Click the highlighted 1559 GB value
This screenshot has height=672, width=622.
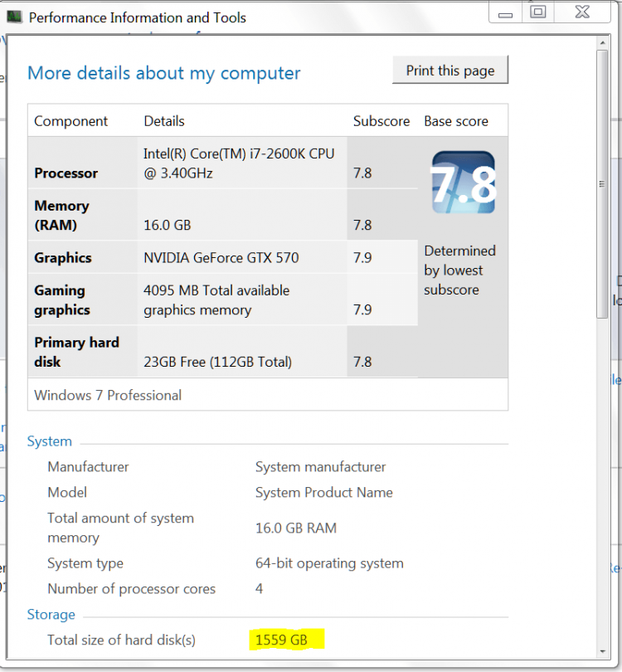(281, 640)
